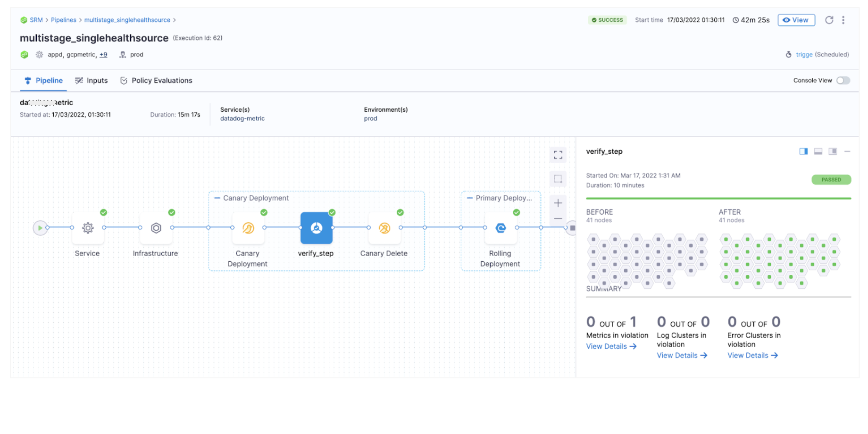Click the zoom-to-selection square icon
This screenshot has width=868, height=434.
(x=558, y=179)
